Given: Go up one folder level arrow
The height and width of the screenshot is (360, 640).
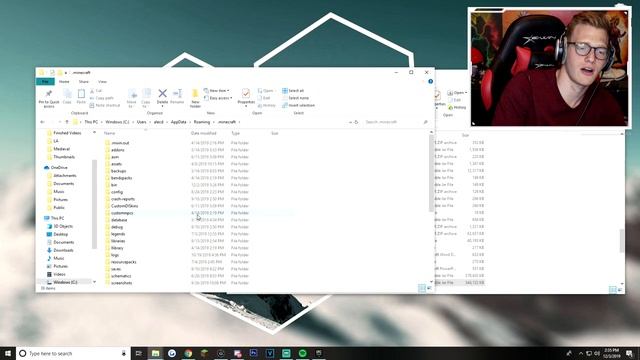Looking at the screenshot, I should coord(67,122).
